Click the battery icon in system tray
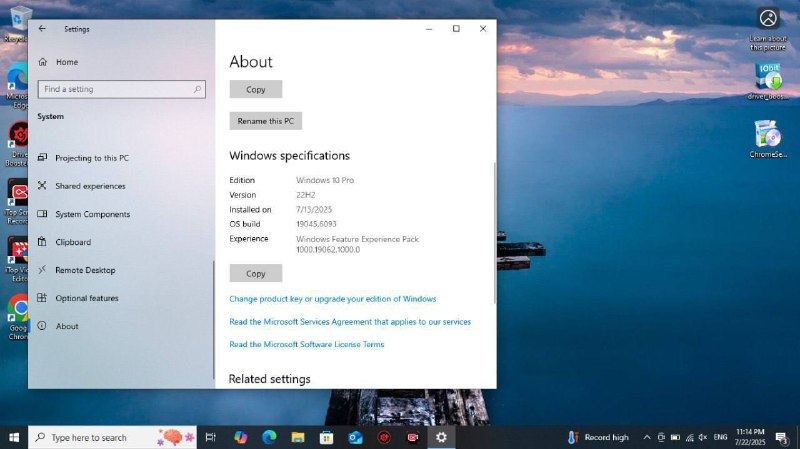 (x=675, y=437)
